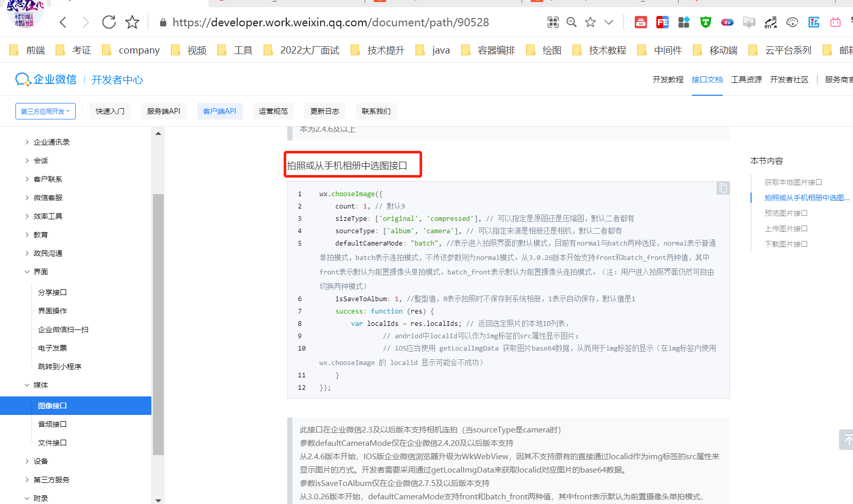The image size is (853, 504).
Task: Expand the 设备 sidebar section
Action: (40, 461)
